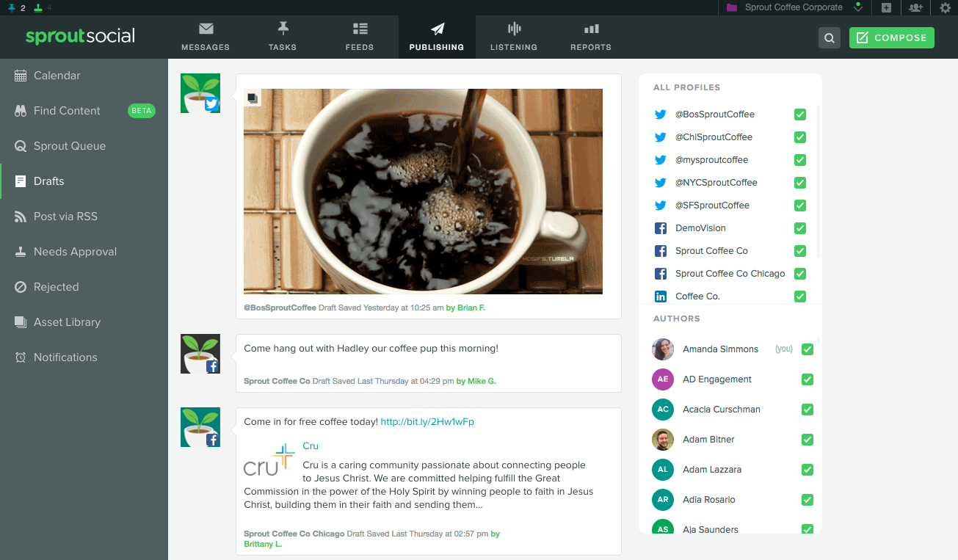Screen dimensions: 958x560
Task: Click author link Brittany L.
Action: coord(263,545)
